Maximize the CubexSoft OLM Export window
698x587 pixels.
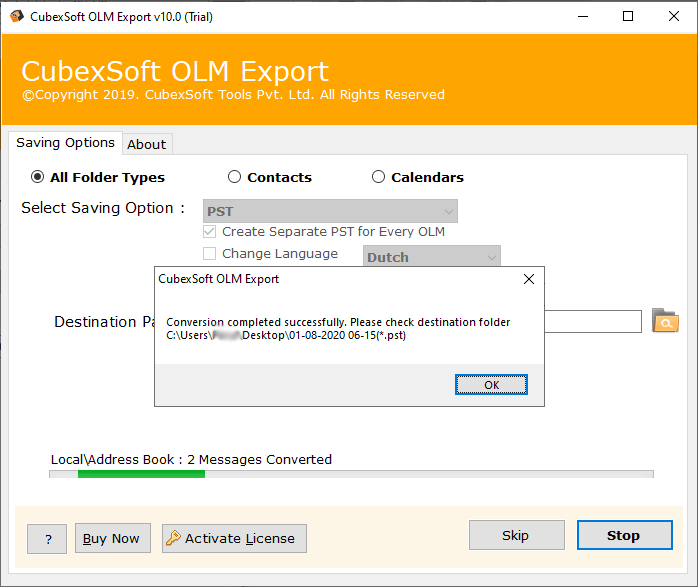pos(628,16)
